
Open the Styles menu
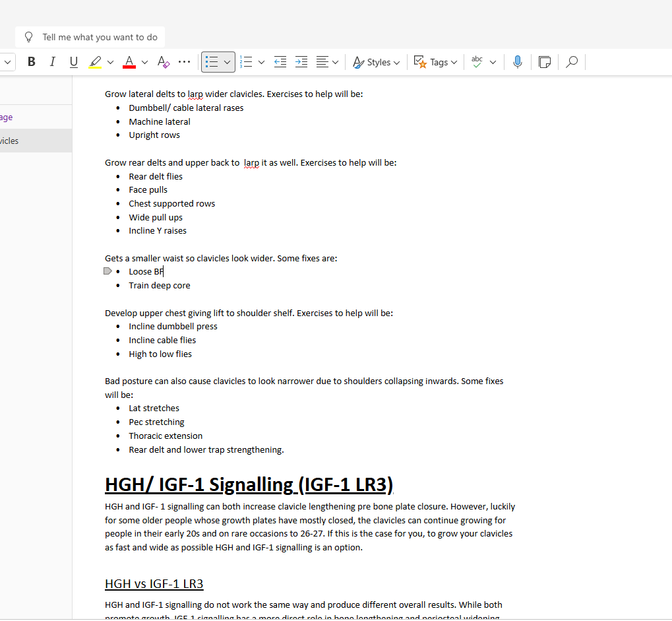point(377,62)
